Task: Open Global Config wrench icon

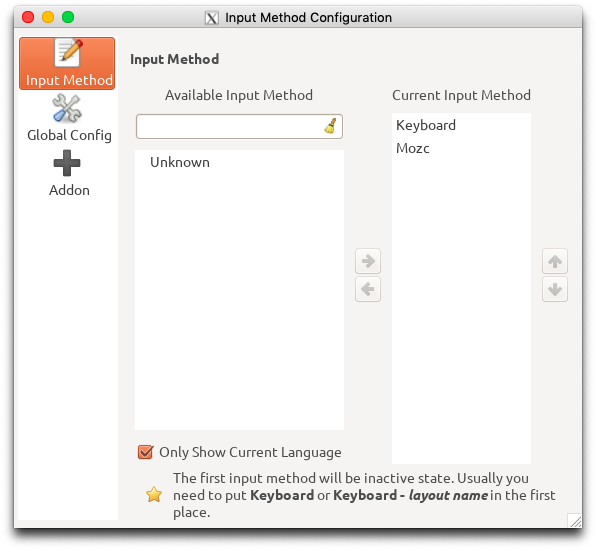Action: pos(67,108)
